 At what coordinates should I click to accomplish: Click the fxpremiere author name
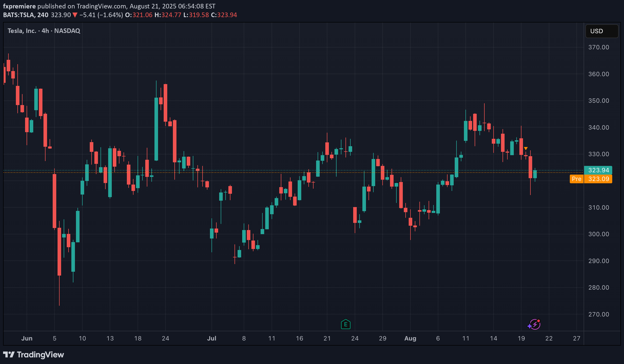pos(19,6)
